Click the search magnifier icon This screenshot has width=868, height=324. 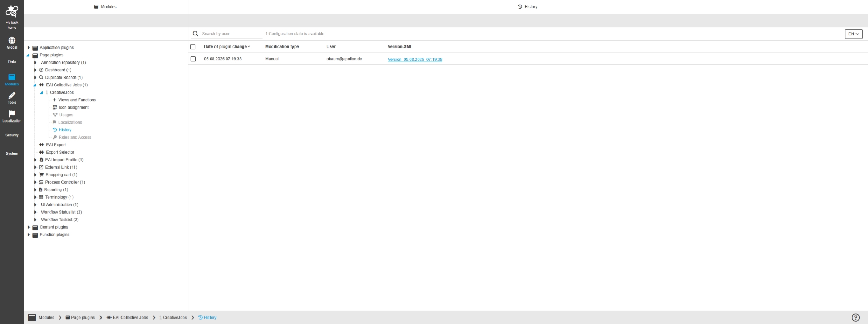(196, 34)
